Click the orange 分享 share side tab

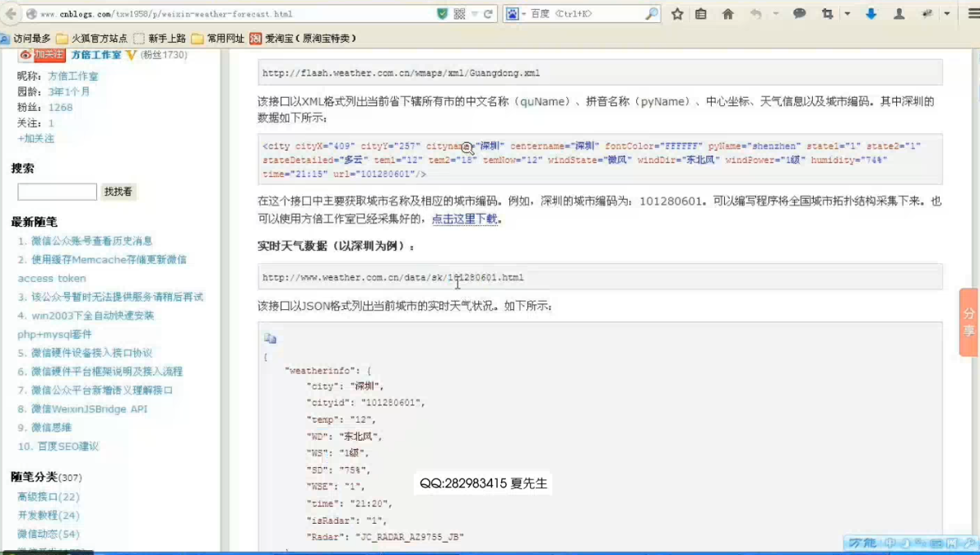pos(968,322)
